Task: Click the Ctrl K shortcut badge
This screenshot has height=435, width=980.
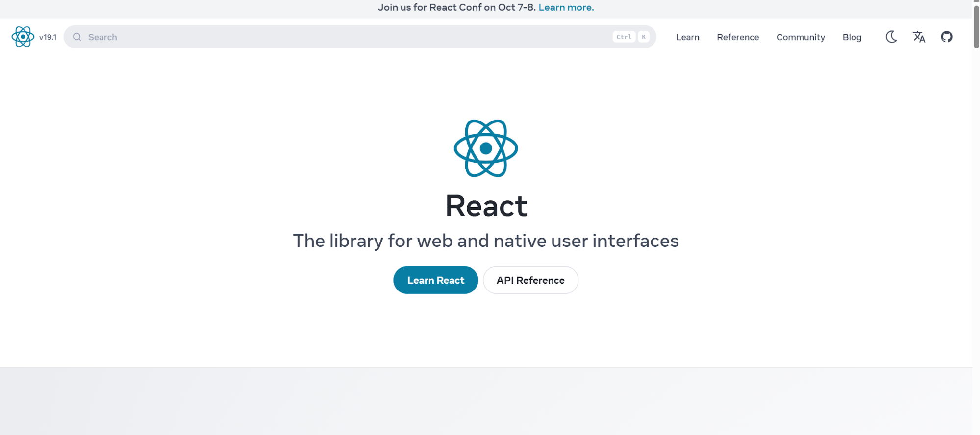Action: [631, 37]
